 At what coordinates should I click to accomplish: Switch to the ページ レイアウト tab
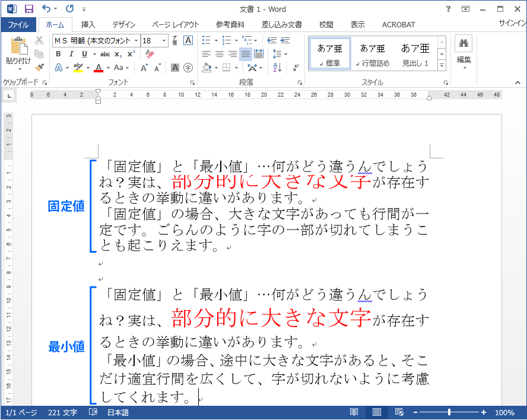pyautogui.click(x=175, y=24)
